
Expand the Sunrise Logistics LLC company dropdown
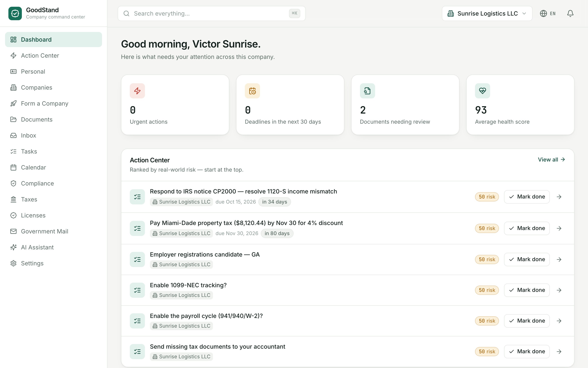point(487,13)
